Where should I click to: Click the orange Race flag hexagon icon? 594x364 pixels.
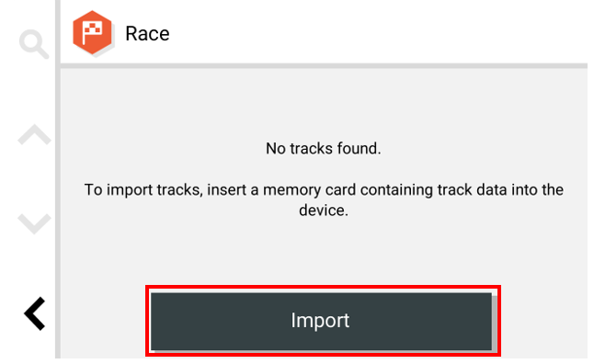pos(92,33)
